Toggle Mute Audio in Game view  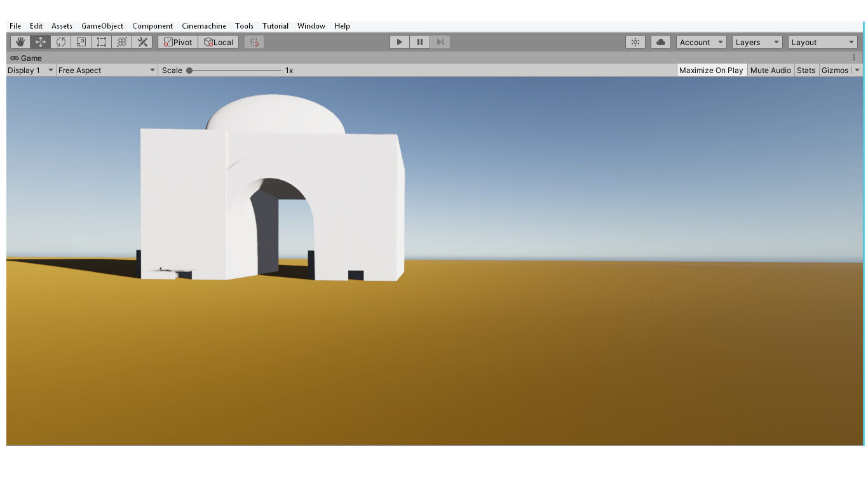point(770,71)
